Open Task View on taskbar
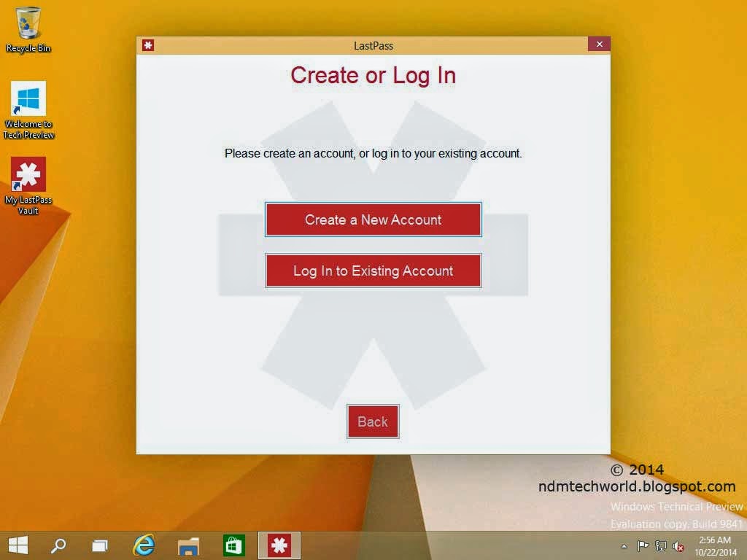Screen dimensions: 747x560 coord(99,545)
